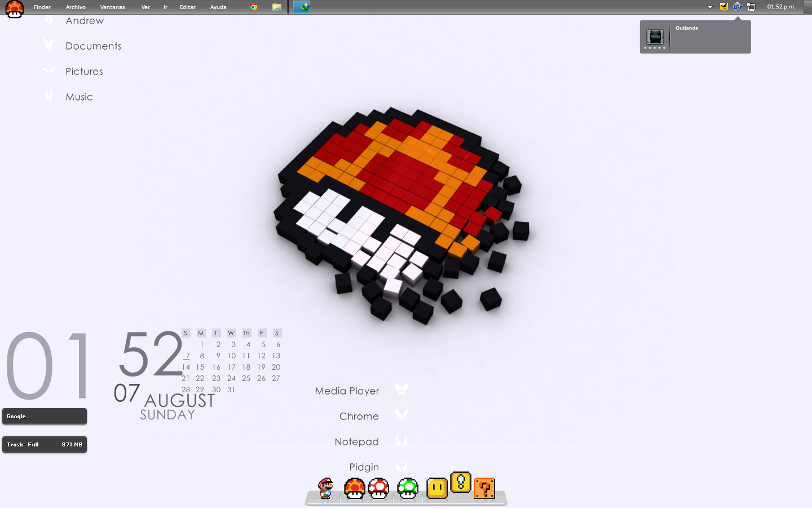Select day 31 in the calendar

pyautogui.click(x=231, y=389)
